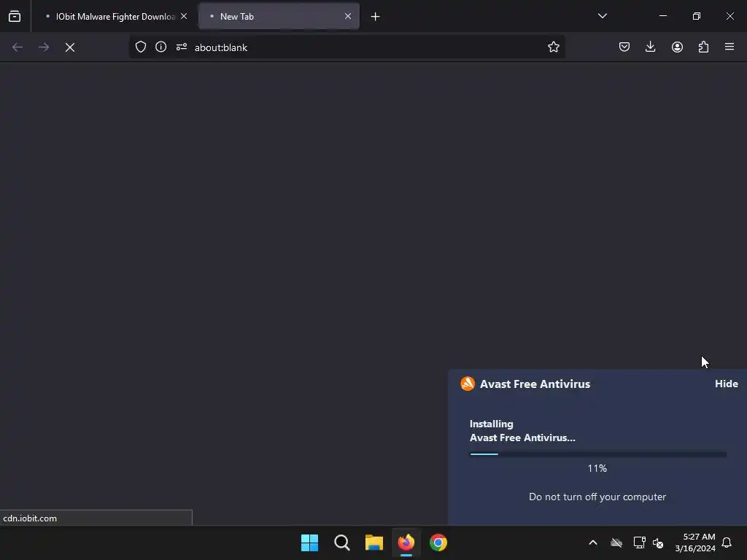The height and width of the screenshot is (560, 747).
Task: Click the 'Do not turn off your computer' text
Action: [597, 497]
